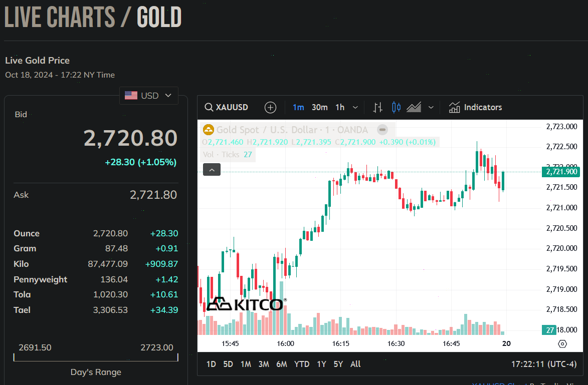Screen dimensions: 588x385
Task: Collapse chart legend with caret button
Action: [212, 170]
